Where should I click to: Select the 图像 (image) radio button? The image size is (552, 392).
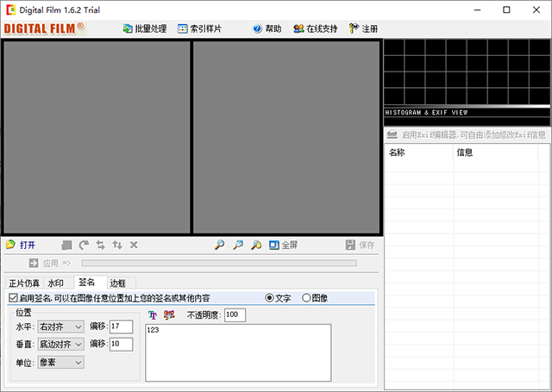click(x=306, y=298)
